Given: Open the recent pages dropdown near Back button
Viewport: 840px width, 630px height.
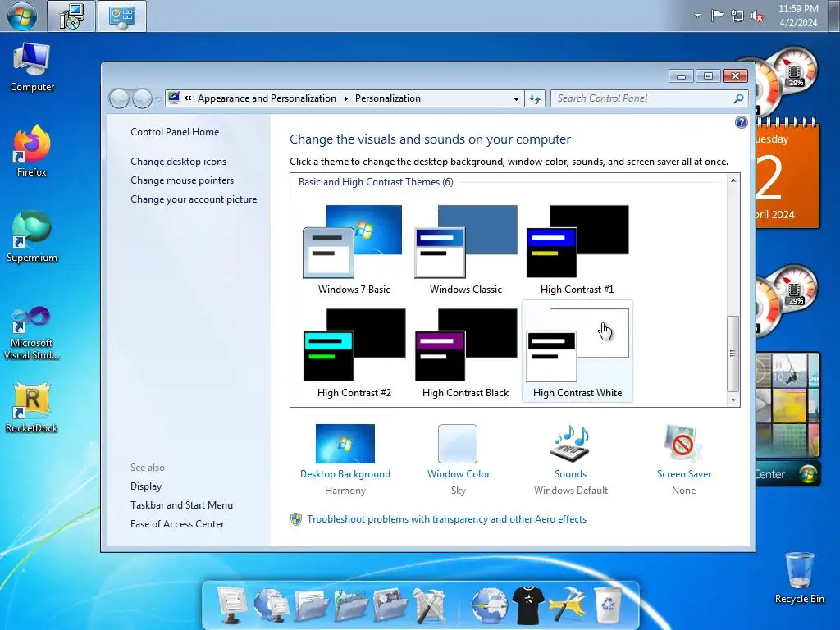Looking at the screenshot, I should pos(158,98).
